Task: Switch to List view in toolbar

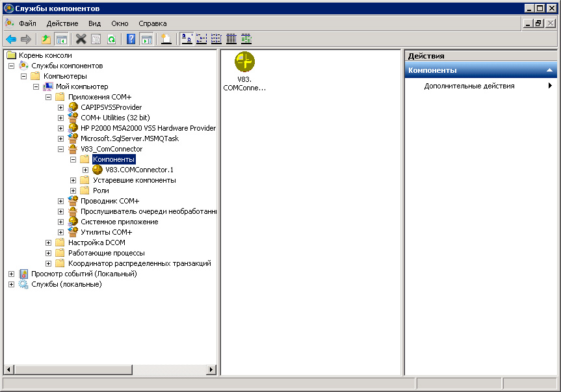Action: click(x=216, y=39)
